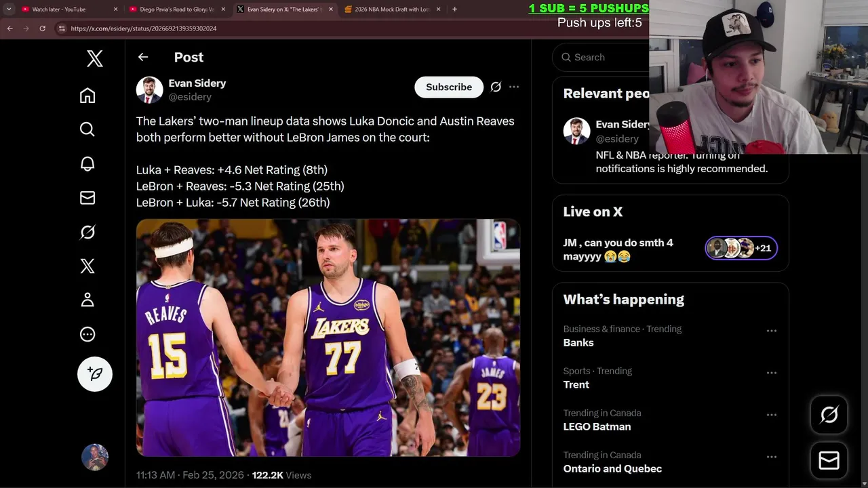The image size is (868, 488).
Task: Click the +21 listeners avatar group
Action: pos(741,248)
